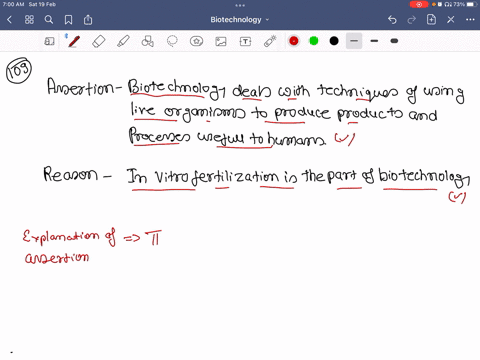Image resolution: width=480 pixels, height=360 pixels.
Task: Select the Shapes tool
Action: coord(148,41)
